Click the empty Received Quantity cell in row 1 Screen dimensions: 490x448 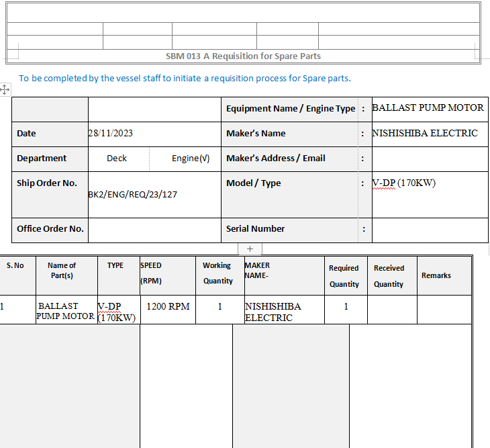click(x=392, y=310)
